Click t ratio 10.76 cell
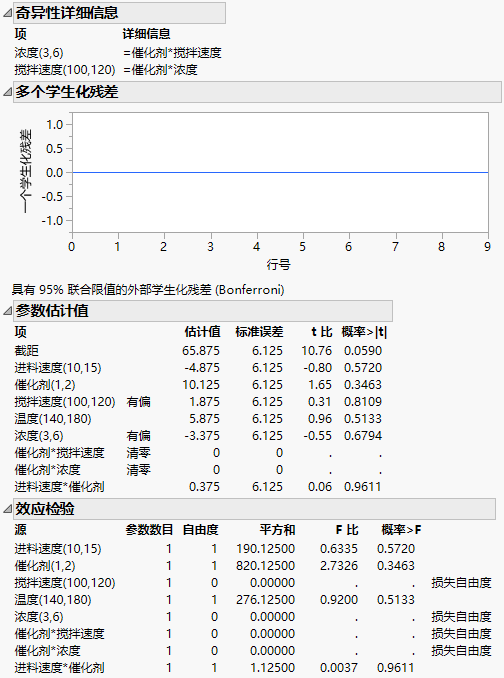 pos(316,351)
